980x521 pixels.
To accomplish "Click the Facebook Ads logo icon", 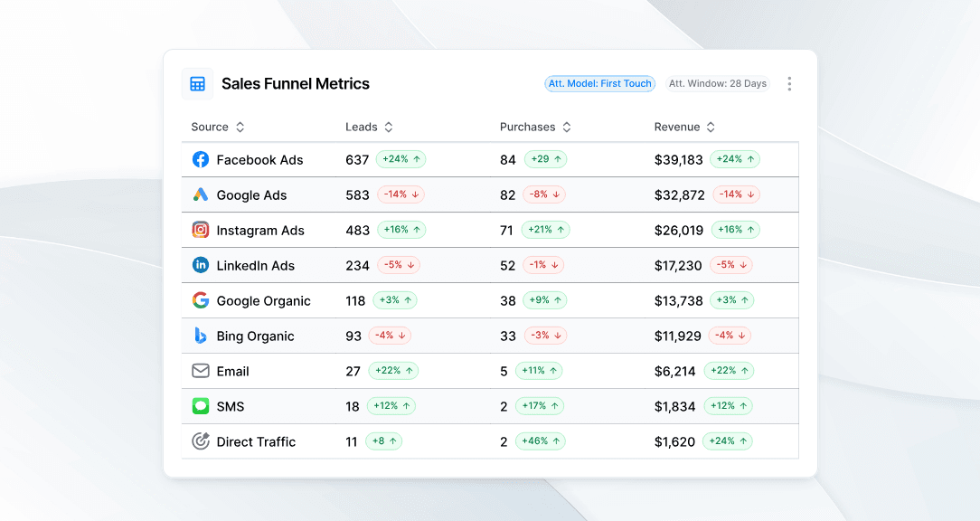I will point(201,159).
